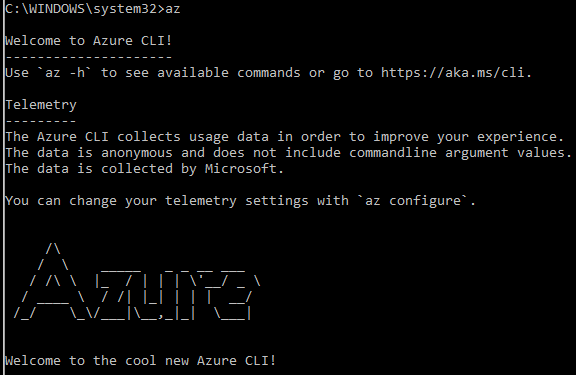Click the `az -h` help command text
Viewport: 576px width, 375px height.
65,73
